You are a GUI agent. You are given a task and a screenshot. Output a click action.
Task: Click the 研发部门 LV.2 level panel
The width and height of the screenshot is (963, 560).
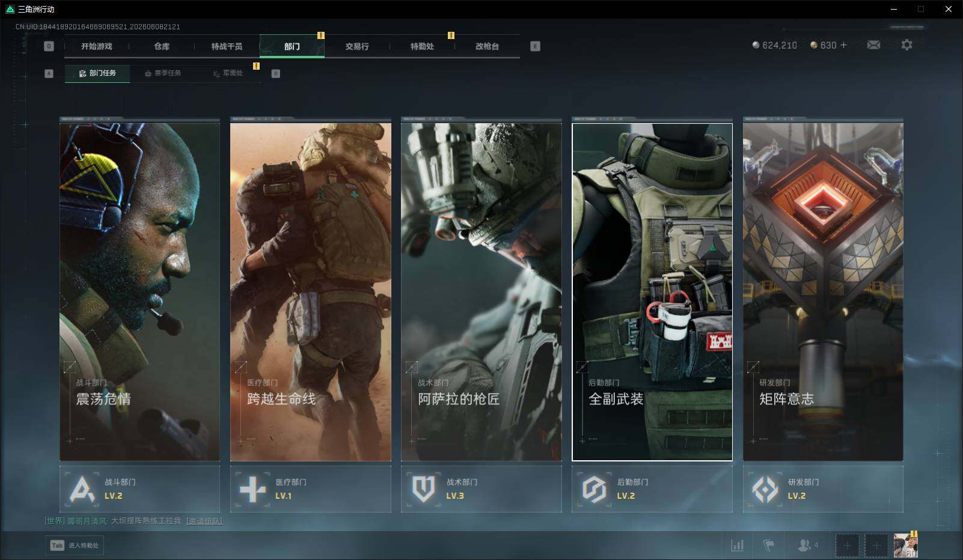pyautogui.click(x=823, y=489)
